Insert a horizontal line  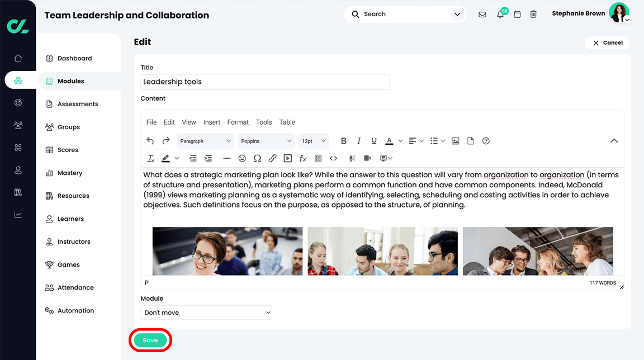pos(227,158)
